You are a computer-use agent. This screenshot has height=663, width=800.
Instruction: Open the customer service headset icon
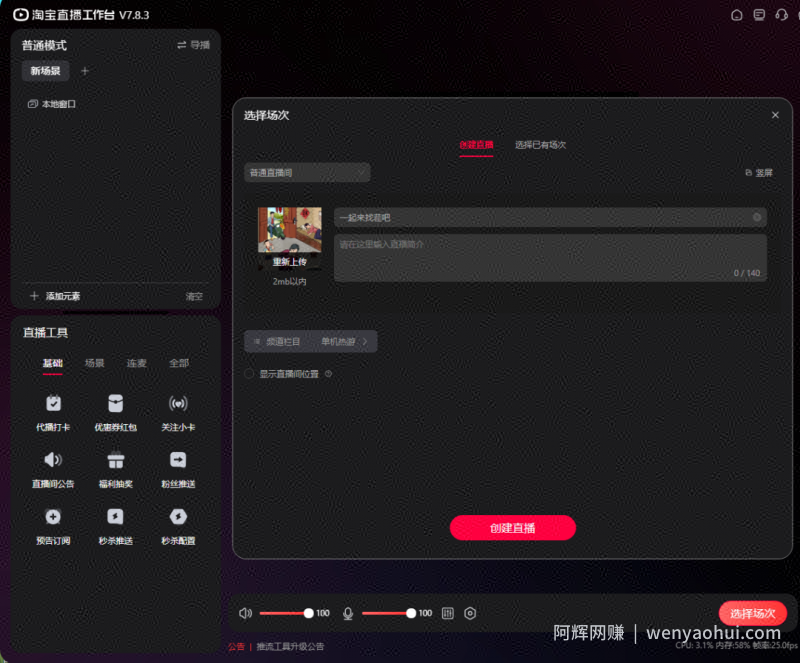782,15
